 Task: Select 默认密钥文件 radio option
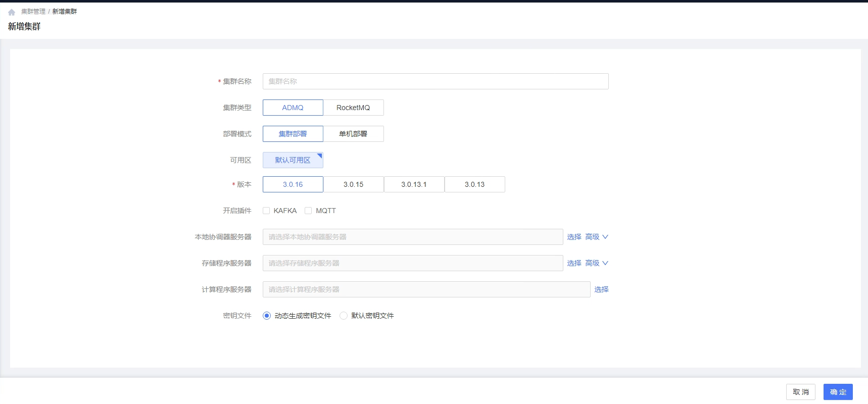pos(344,316)
